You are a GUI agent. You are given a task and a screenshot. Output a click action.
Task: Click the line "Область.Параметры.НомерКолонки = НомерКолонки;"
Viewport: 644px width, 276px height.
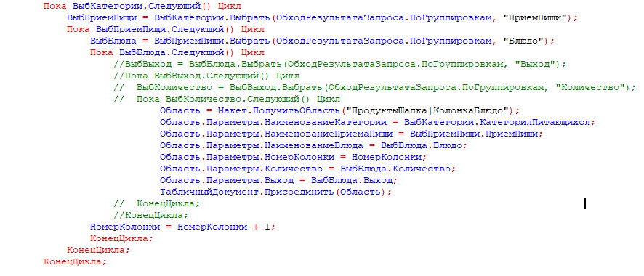pyautogui.click(x=293, y=157)
